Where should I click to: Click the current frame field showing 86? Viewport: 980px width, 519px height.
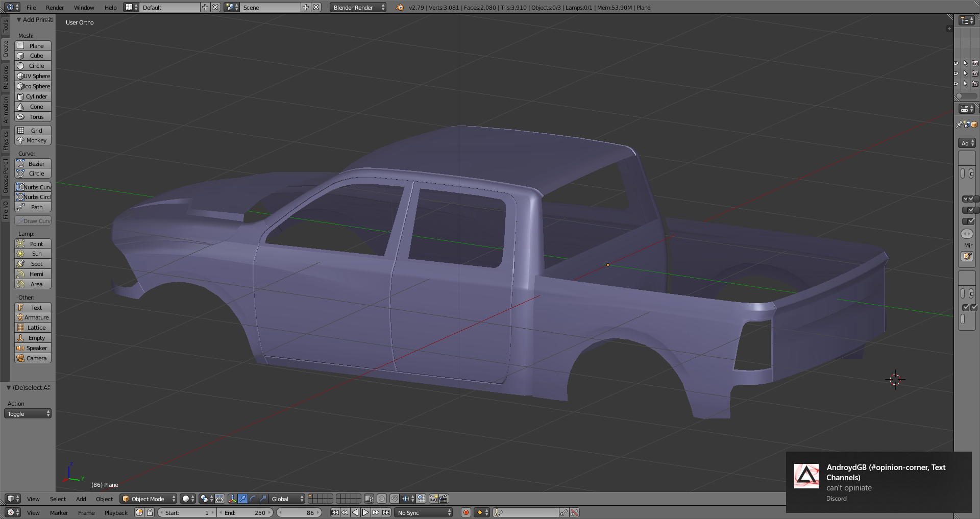point(299,512)
